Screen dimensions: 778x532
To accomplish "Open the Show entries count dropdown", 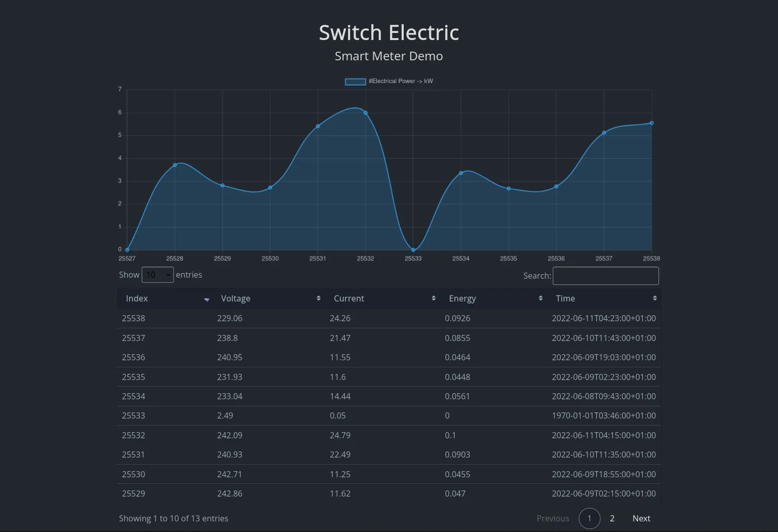I will [x=158, y=275].
